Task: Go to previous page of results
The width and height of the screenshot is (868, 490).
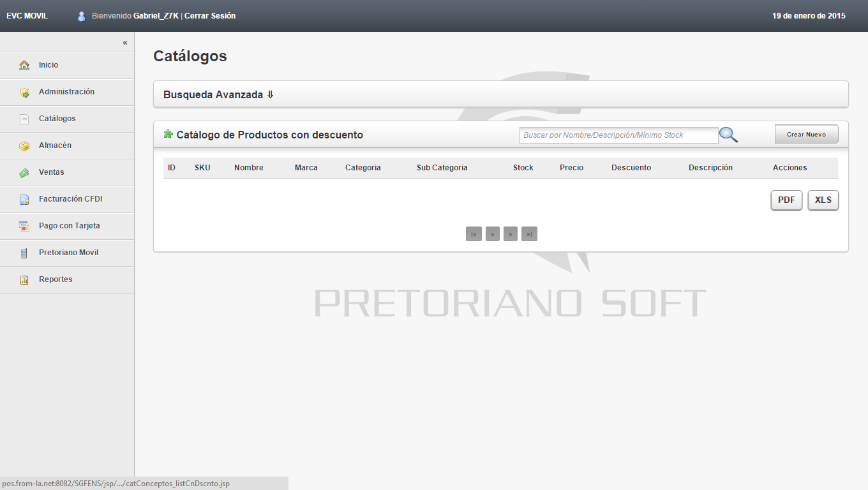Action: (x=493, y=234)
